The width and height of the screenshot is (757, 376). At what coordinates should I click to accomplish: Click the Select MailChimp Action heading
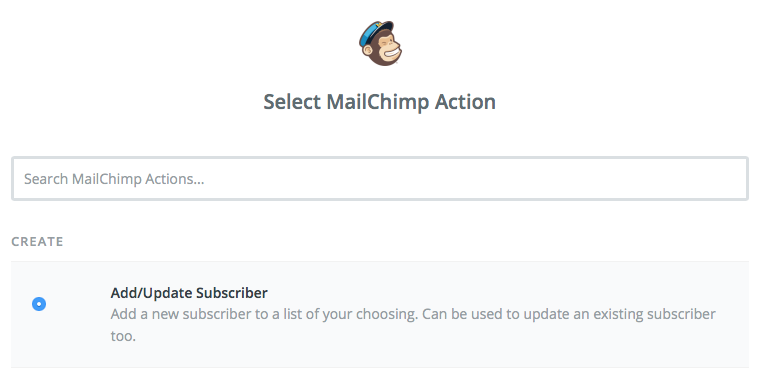(x=379, y=102)
